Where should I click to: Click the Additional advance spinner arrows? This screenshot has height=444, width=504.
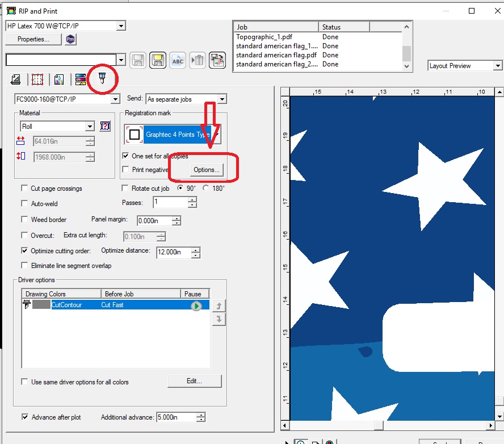point(201,417)
